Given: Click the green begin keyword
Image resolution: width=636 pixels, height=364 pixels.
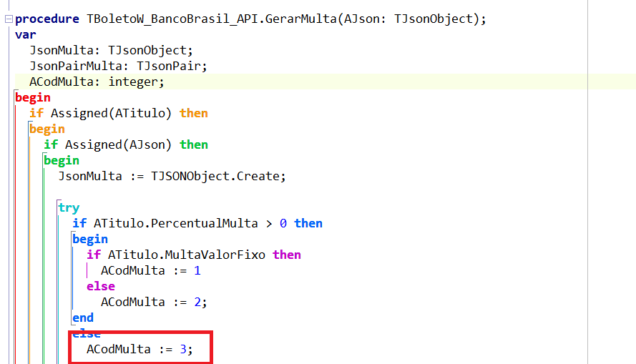Looking at the screenshot, I should 62,160.
